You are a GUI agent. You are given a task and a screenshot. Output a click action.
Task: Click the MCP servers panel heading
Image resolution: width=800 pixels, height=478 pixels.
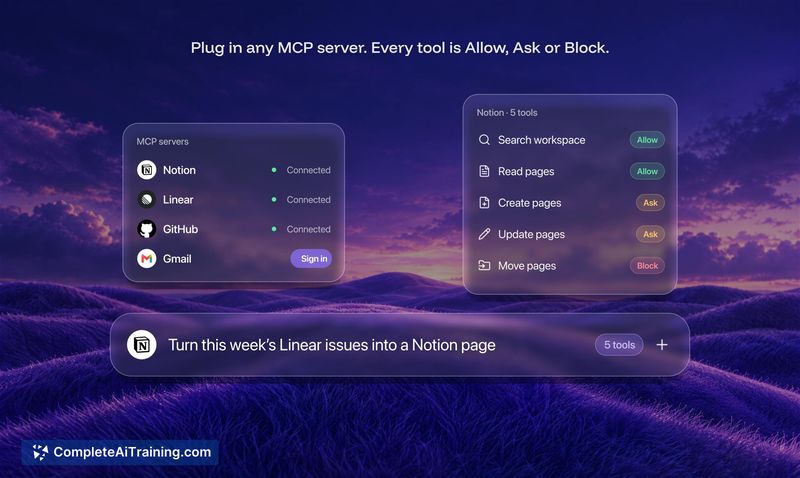click(162, 141)
